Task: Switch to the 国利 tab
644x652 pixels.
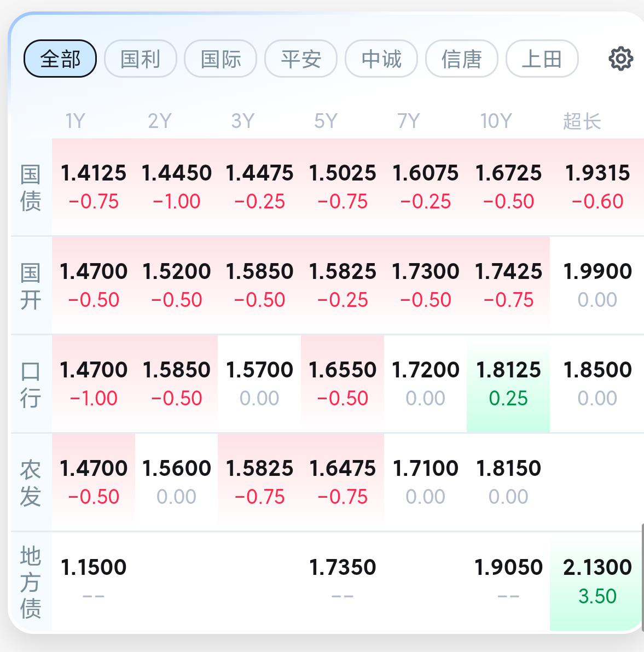Action: point(141,59)
